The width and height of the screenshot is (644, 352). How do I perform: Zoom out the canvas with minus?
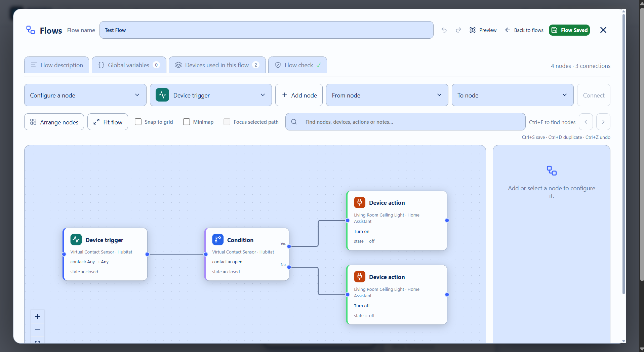38,330
